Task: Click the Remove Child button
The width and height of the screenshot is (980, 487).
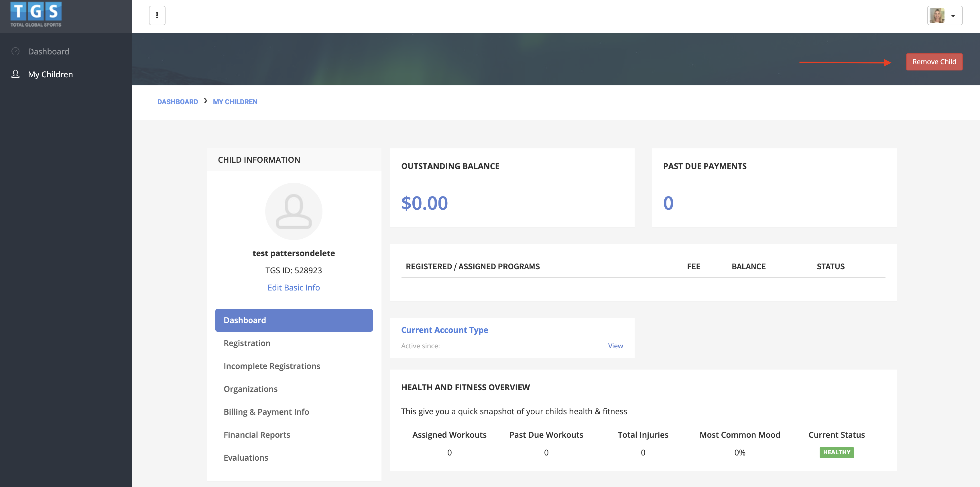Action: [934, 62]
